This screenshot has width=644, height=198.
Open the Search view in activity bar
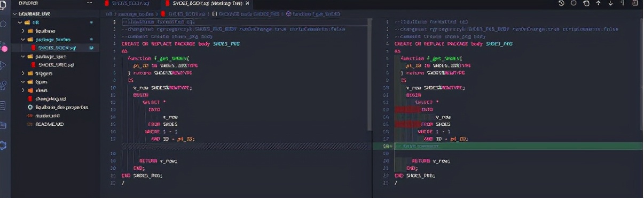[3, 25]
